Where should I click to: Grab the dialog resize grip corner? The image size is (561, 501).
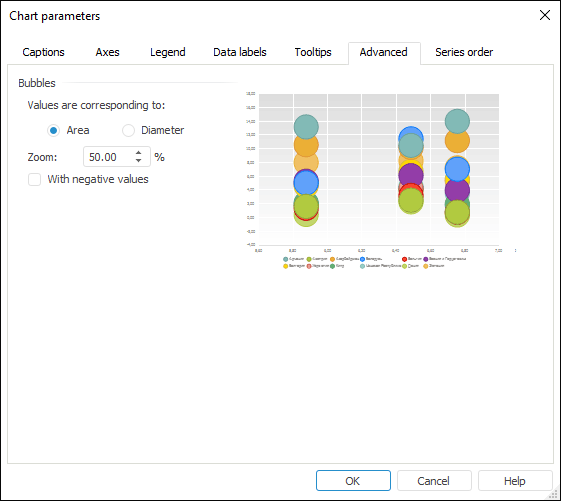(x=554, y=494)
